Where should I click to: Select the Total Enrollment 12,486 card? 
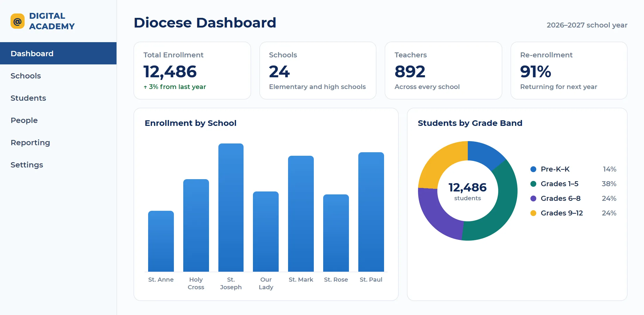[192, 71]
